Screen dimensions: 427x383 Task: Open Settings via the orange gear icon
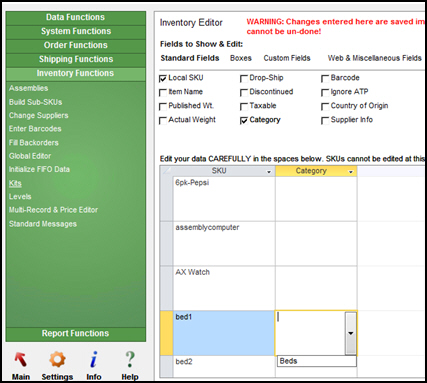[x=57, y=360]
